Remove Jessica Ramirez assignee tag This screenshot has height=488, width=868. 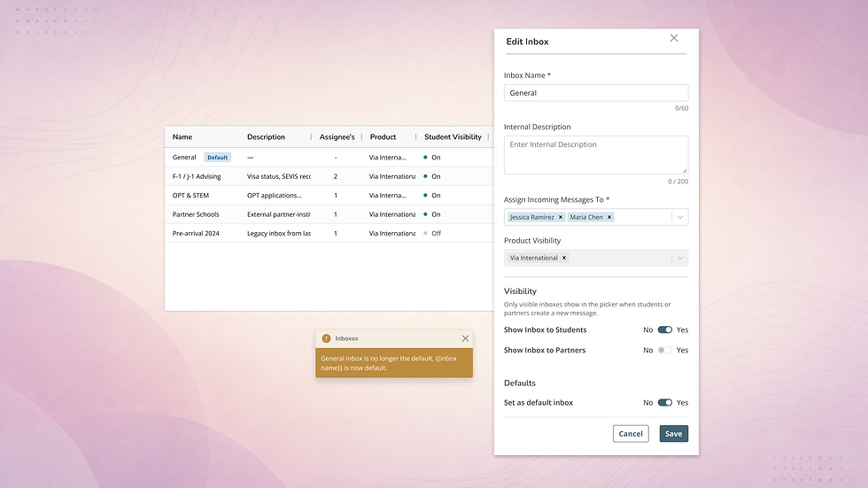[560, 218]
